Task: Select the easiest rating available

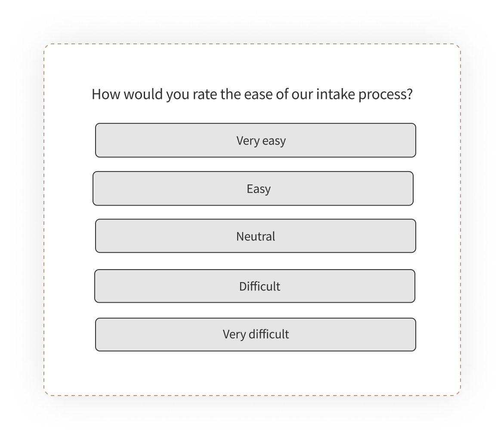Action: pos(255,140)
